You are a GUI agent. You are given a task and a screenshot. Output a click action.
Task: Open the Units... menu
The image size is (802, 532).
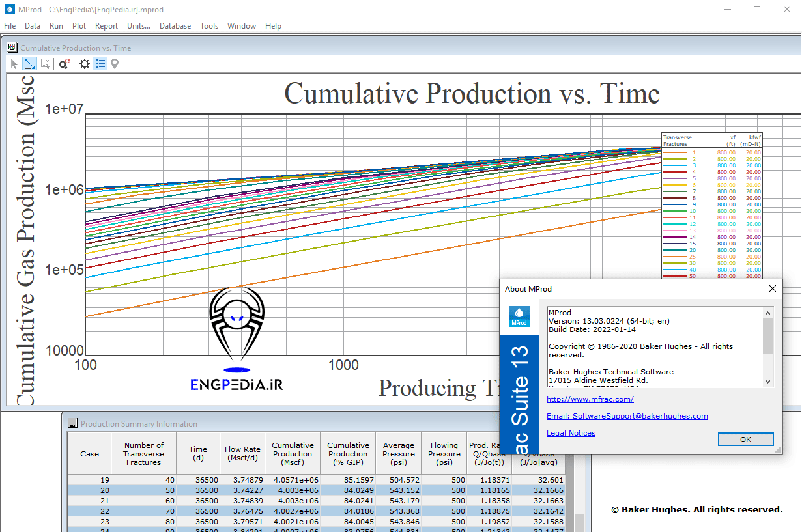coord(139,26)
